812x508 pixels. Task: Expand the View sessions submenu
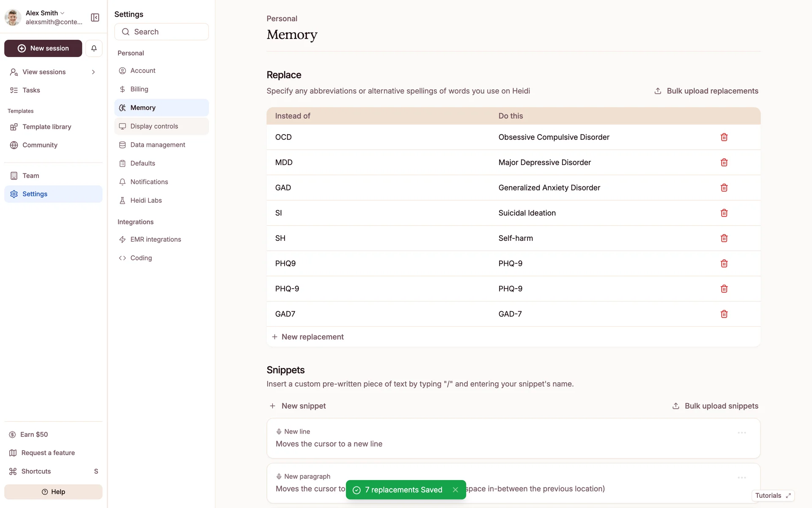(x=93, y=72)
